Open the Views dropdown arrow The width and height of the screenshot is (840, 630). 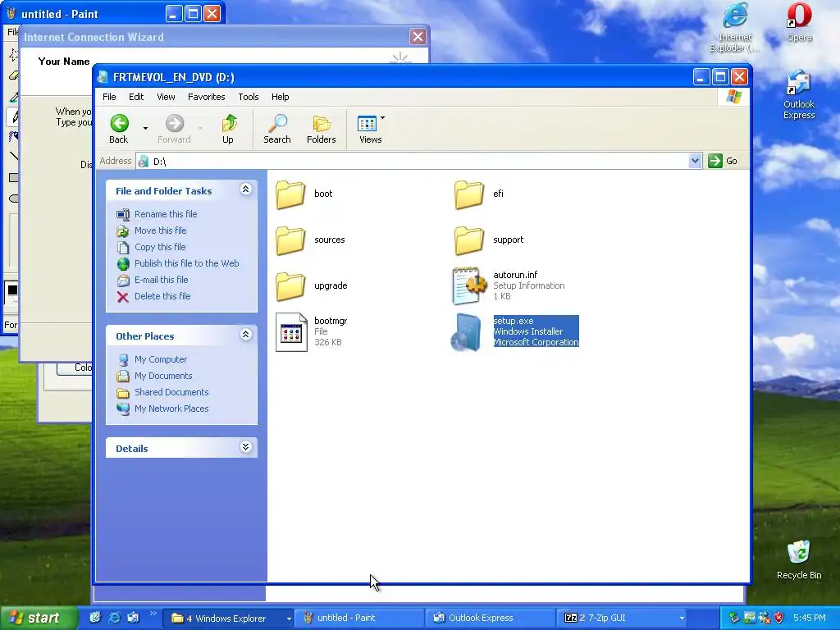(382, 118)
